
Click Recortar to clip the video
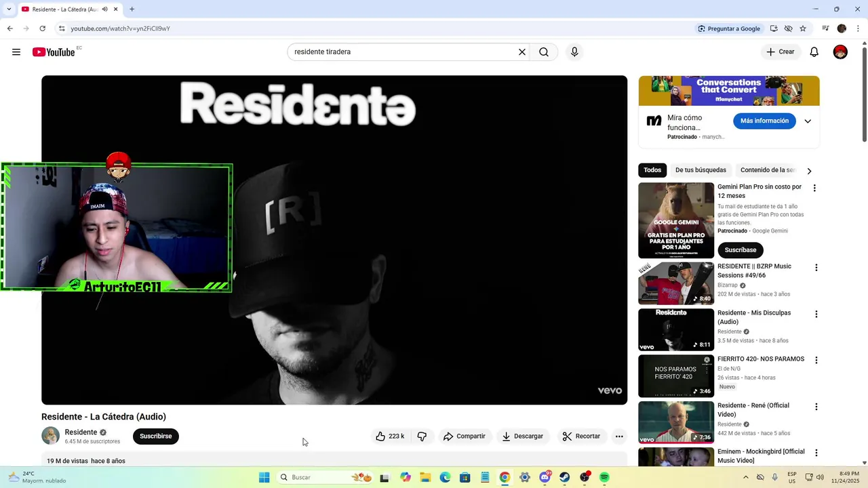tap(581, 436)
